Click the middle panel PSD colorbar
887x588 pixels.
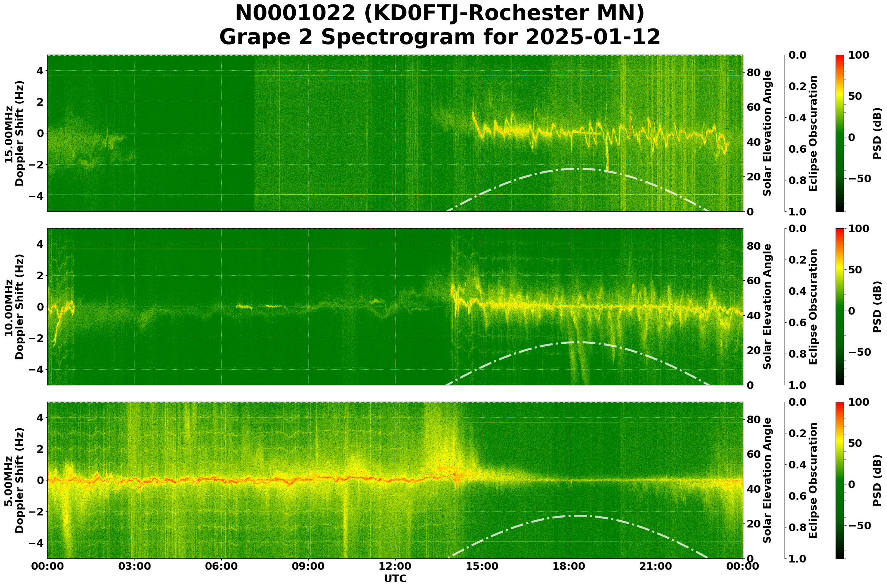tap(840, 307)
